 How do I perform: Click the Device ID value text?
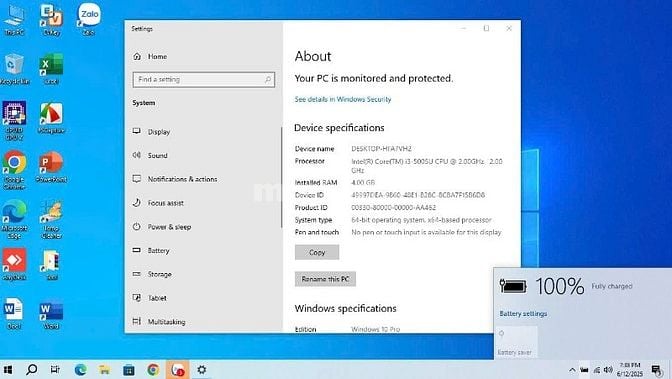[418, 195]
